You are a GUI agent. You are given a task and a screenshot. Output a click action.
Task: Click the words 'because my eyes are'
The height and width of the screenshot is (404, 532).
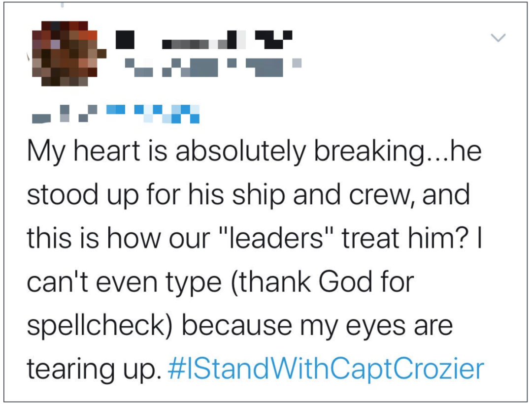[x=317, y=325]
